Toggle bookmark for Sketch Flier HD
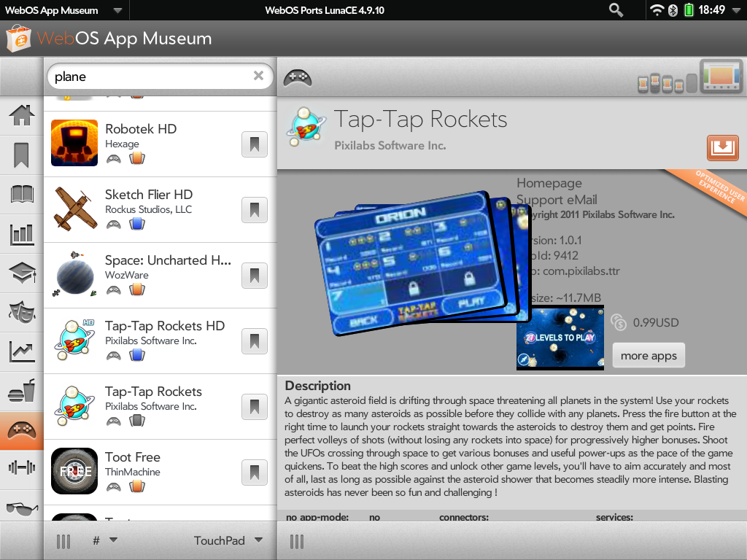The height and width of the screenshot is (560, 747). click(x=255, y=210)
